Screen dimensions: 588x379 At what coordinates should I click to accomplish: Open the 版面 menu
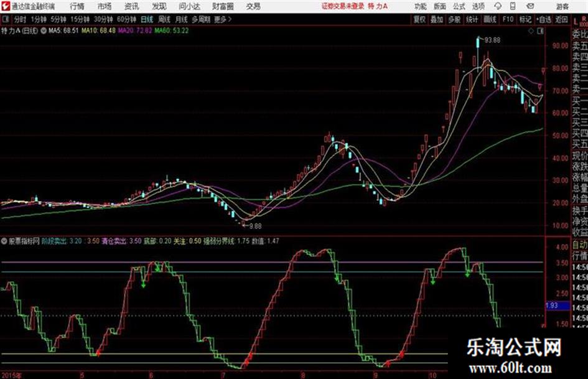[439, 6]
